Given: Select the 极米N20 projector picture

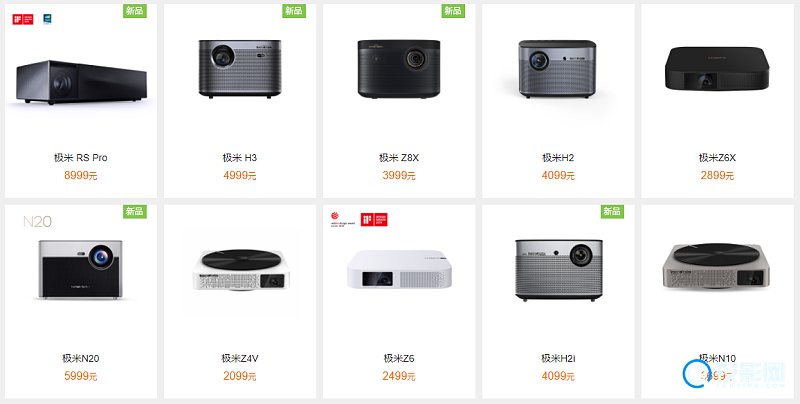Looking at the screenshot, I should (x=81, y=269).
